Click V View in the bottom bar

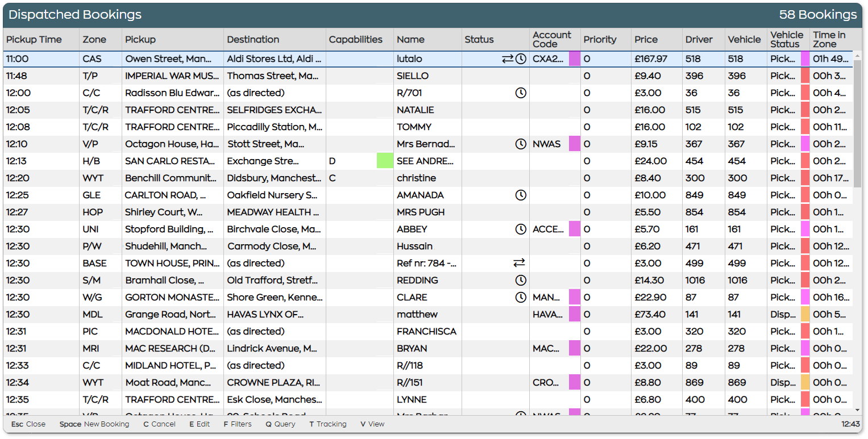pos(372,424)
